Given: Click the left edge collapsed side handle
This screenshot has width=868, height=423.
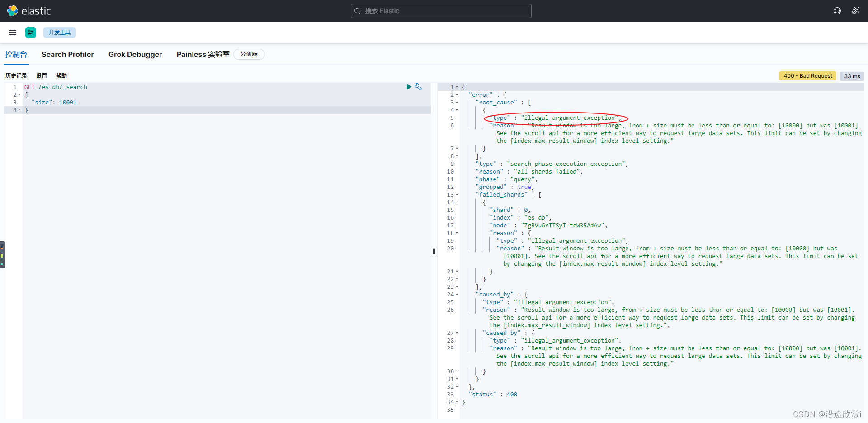Looking at the screenshot, I should pos(2,254).
